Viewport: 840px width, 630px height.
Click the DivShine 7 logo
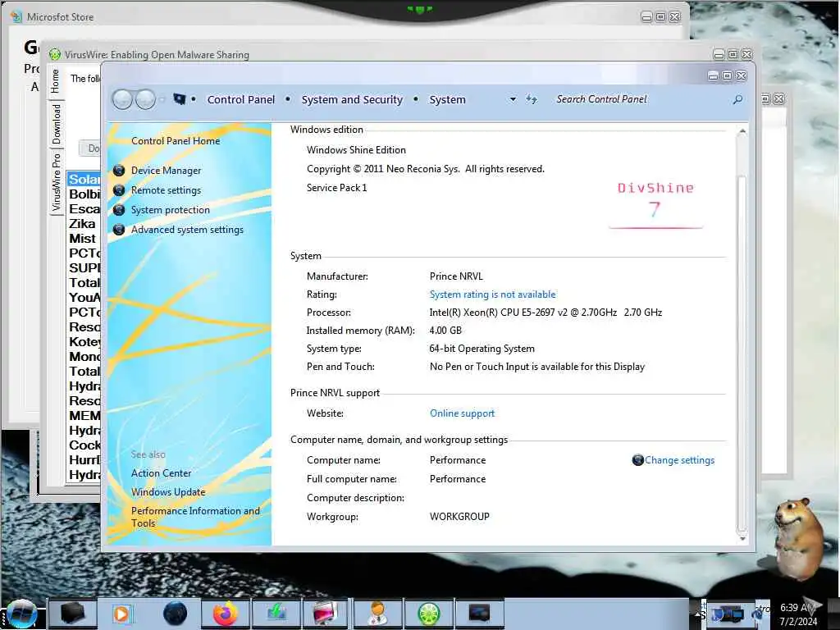click(x=655, y=204)
